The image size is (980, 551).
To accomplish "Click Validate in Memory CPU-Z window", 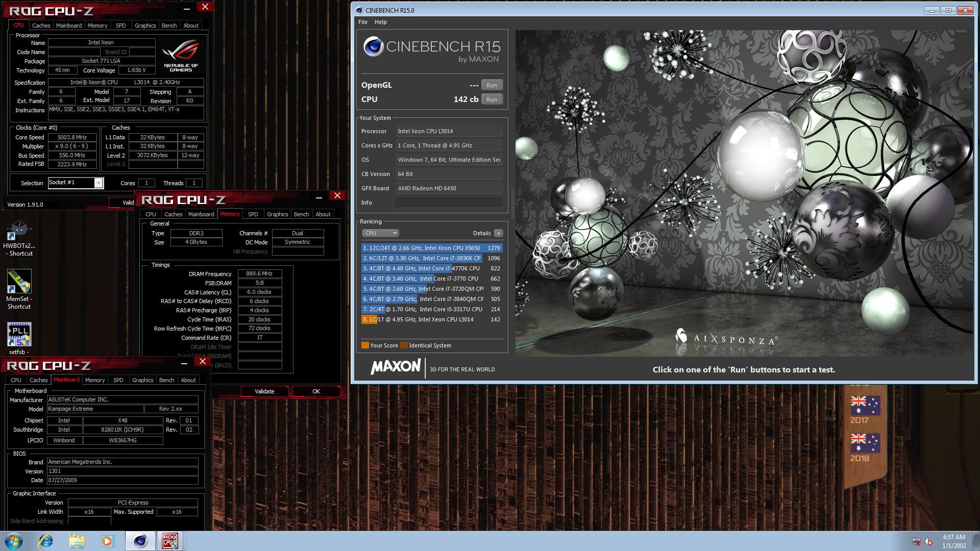I will click(x=264, y=391).
